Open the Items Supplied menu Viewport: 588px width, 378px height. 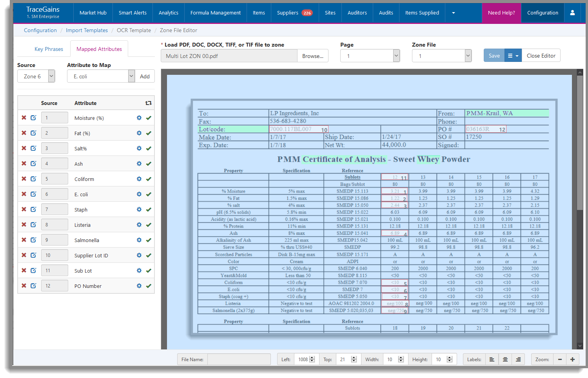point(422,13)
